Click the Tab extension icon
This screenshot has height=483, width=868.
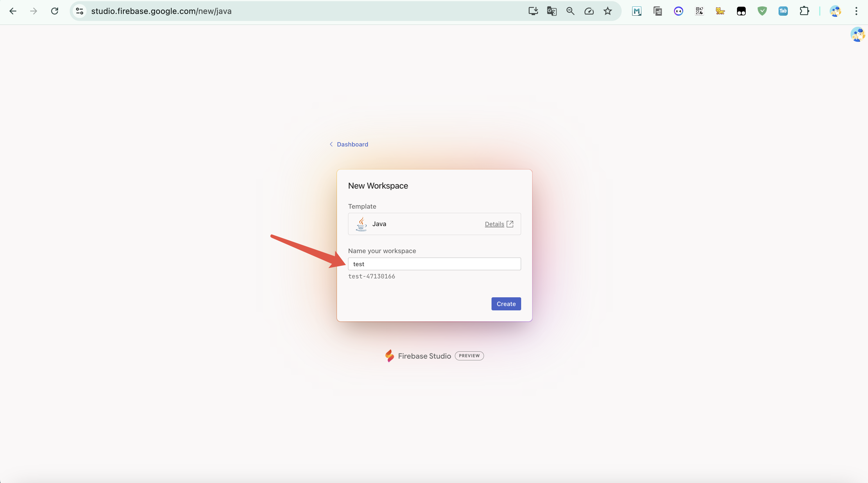tap(783, 11)
